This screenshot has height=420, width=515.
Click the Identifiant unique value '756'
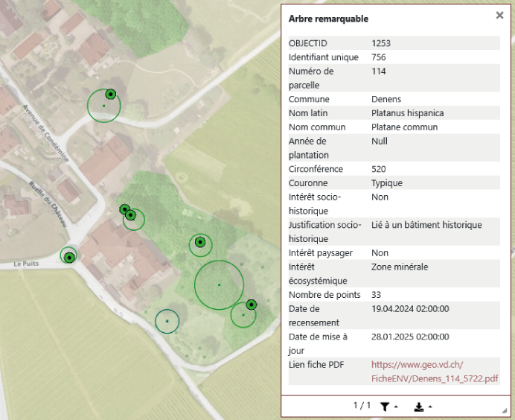[x=378, y=57]
